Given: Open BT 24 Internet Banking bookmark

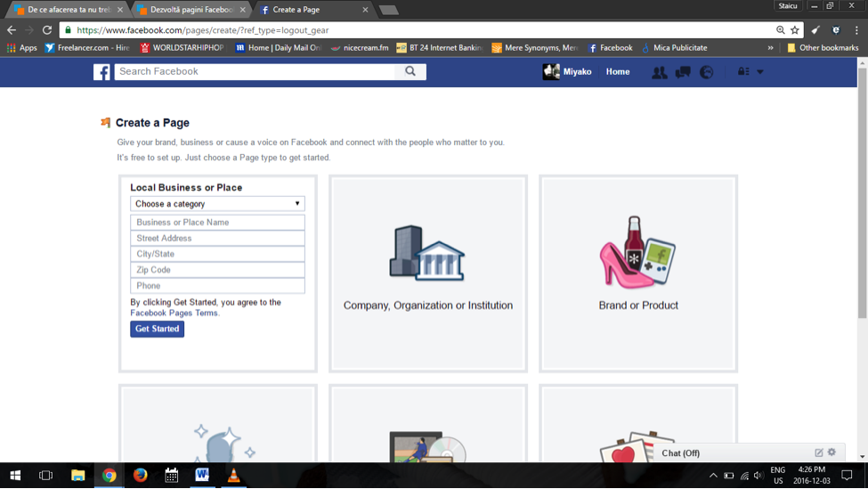Looking at the screenshot, I should pos(440,47).
